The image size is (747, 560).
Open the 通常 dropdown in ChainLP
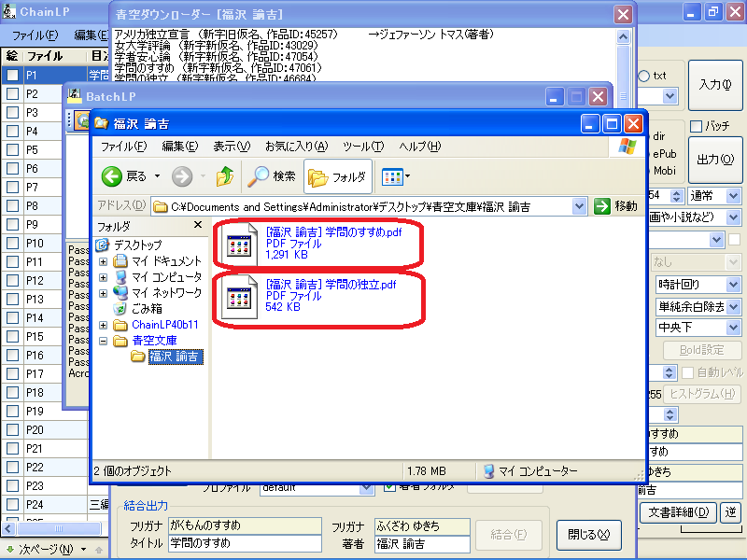pyautogui.click(x=733, y=196)
